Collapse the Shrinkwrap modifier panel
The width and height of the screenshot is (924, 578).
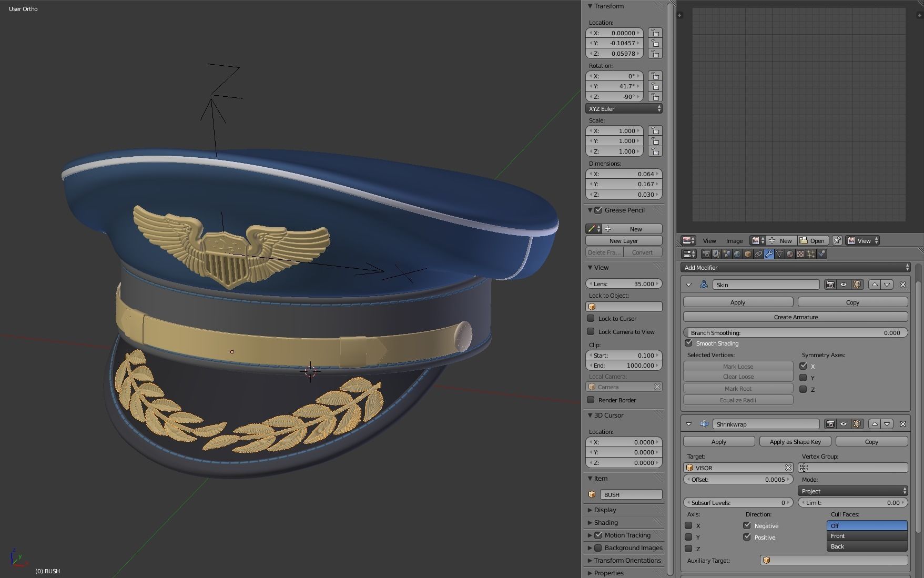(x=688, y=424)
